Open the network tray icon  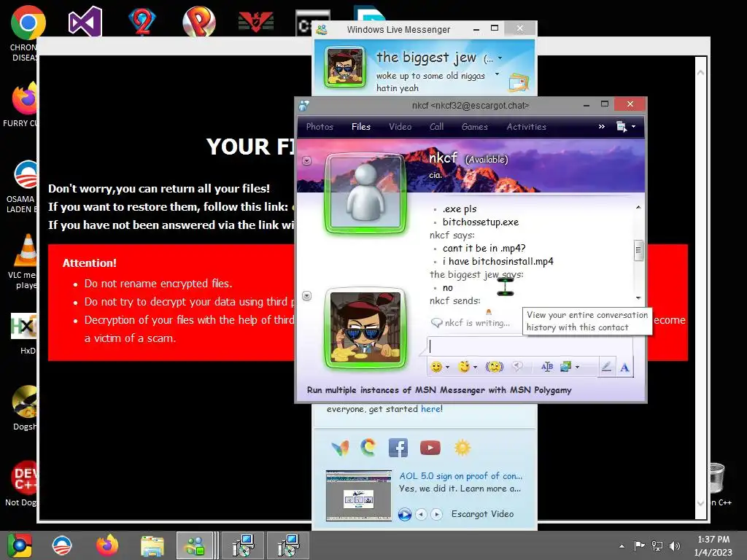(x=657, y=545)
